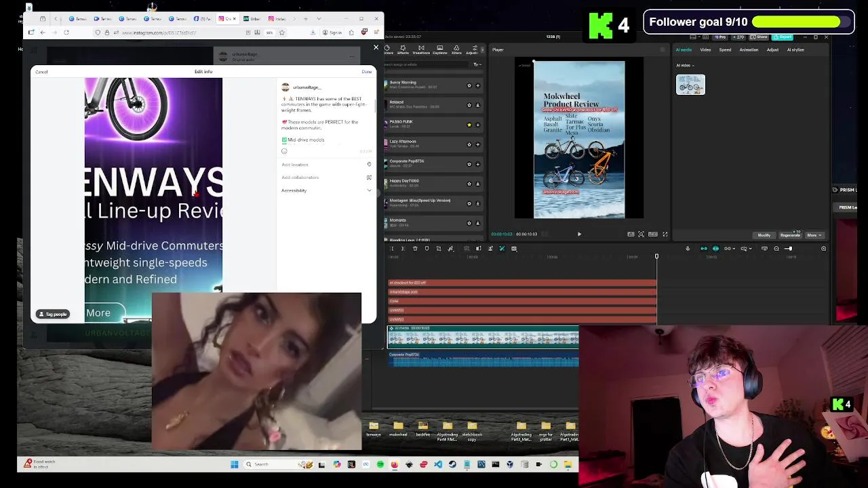Image resolution: width=868 pixels, height=488 pixels.
Task: Click the Tag people button
Action: [x=53, y=314]
